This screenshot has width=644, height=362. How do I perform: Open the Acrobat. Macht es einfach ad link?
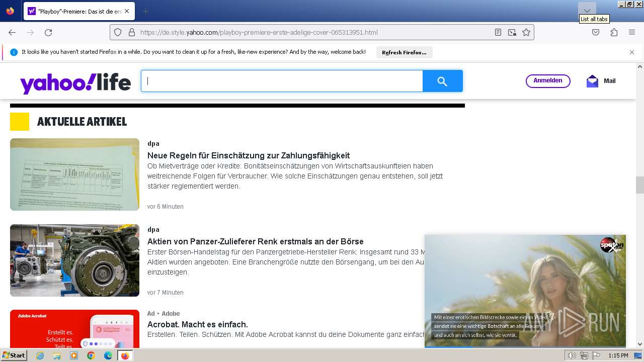coord(198,324)
